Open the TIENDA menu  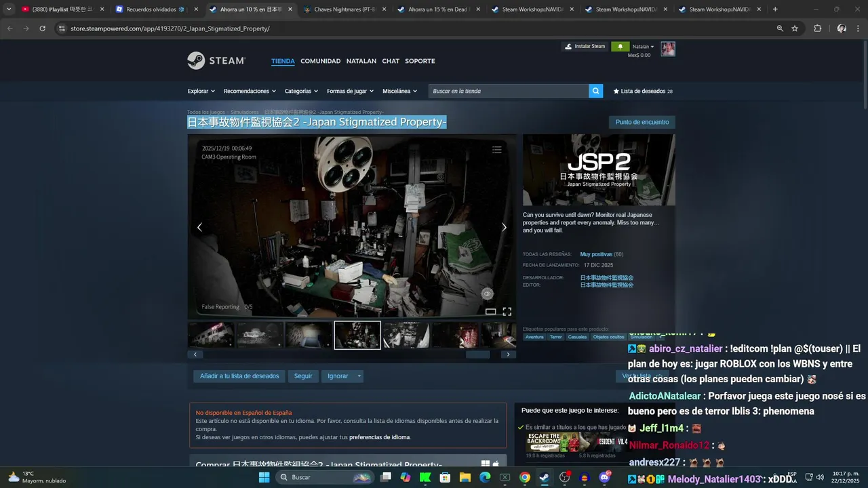[283, 61]
